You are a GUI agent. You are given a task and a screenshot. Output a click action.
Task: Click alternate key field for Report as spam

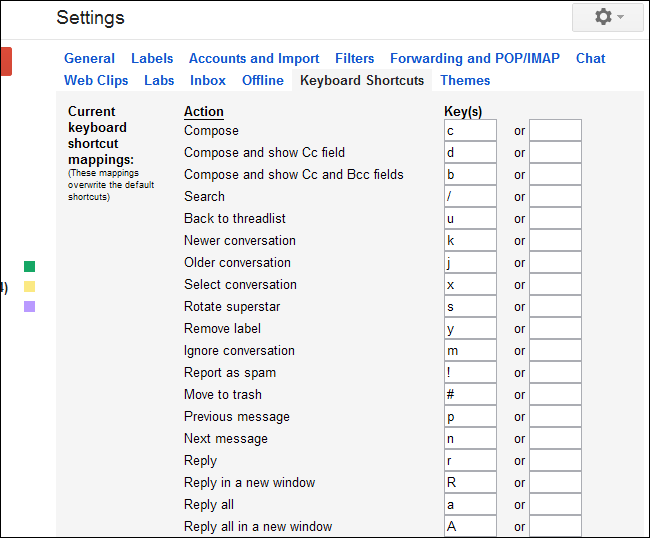tap(555, 373)
